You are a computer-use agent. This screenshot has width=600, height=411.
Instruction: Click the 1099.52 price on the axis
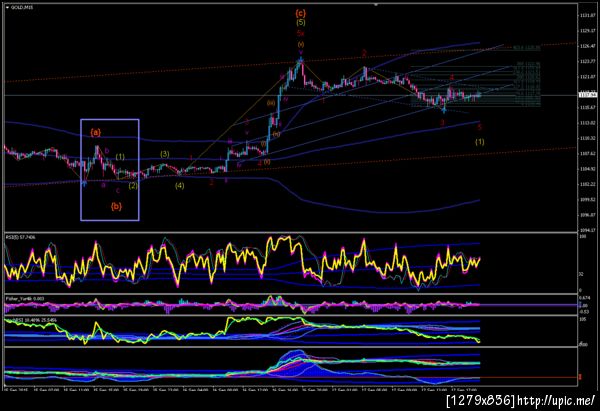click(x=587, y=199)
